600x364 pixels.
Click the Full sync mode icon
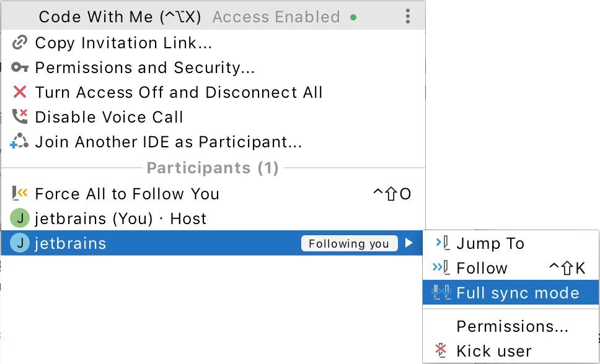pos(441,293)
